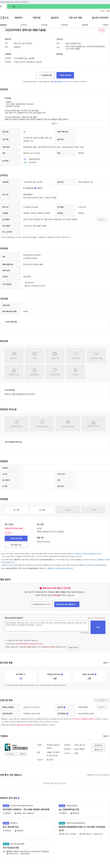Open 지도 보기 for 의왕고용센터
Image resolution: width=110 pixels, height=868 pixels.
[102, 707]
